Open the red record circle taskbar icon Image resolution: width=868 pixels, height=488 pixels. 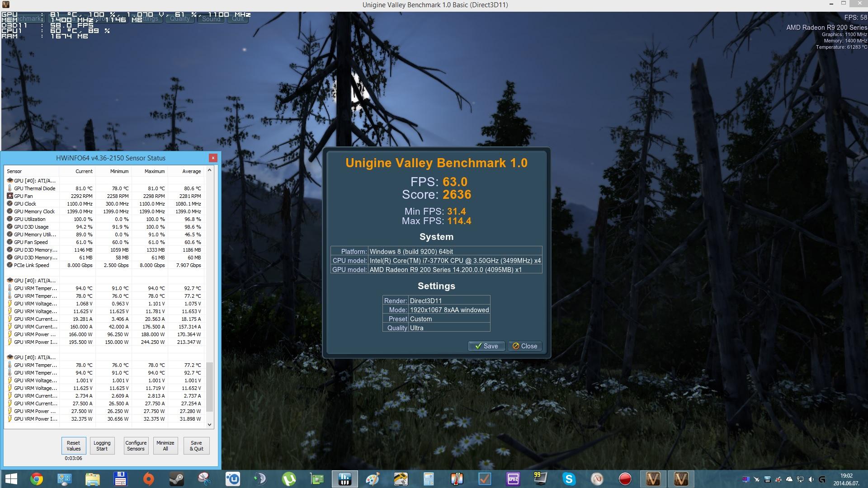625,479
